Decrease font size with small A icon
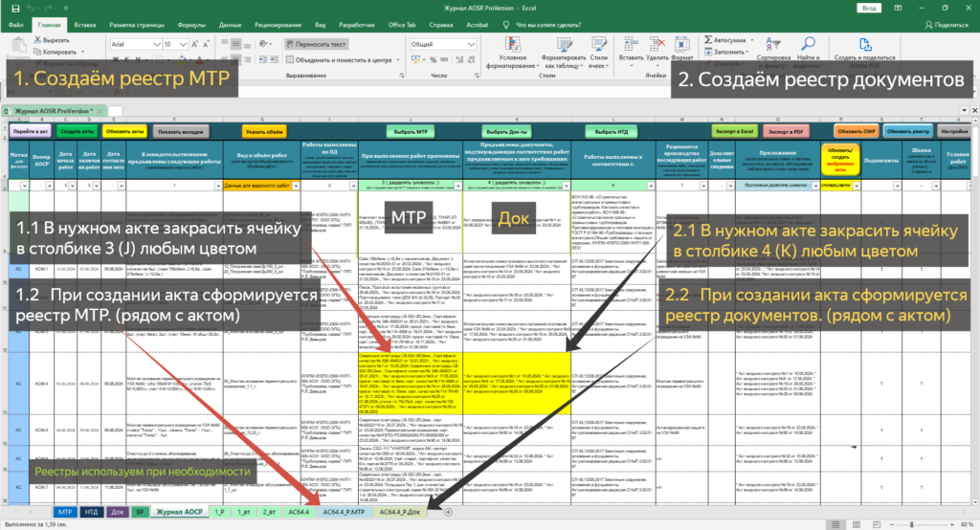980x530 pixels. 207,44
